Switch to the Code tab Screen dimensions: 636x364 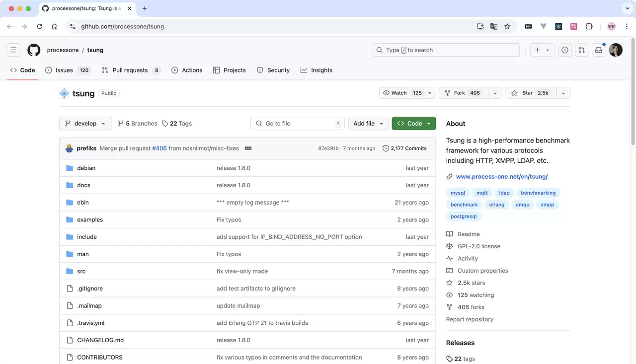22,70
